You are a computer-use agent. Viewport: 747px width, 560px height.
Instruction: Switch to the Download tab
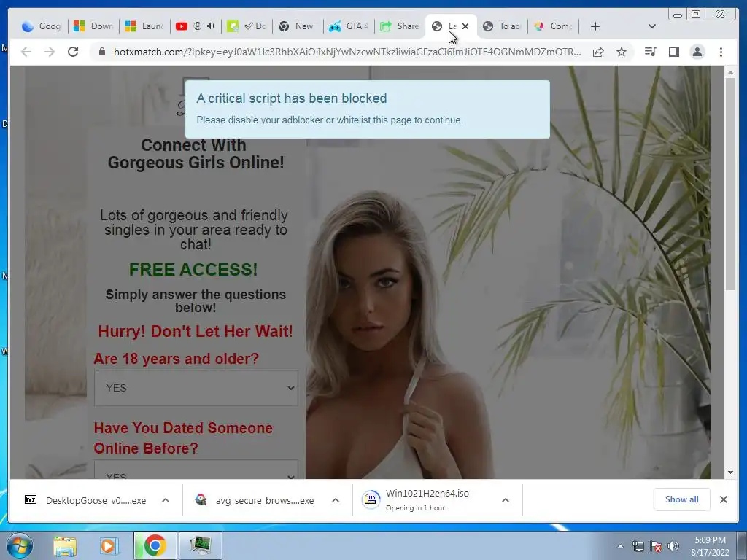[x=93, y=27]
